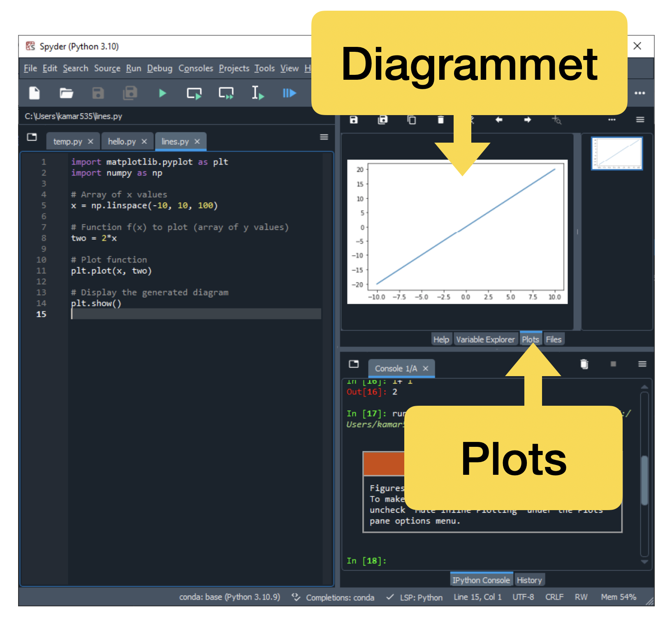This screenshot has height=624, width=672.
Task: Open the console pane hamburger options menu
Action: (642, 364)
